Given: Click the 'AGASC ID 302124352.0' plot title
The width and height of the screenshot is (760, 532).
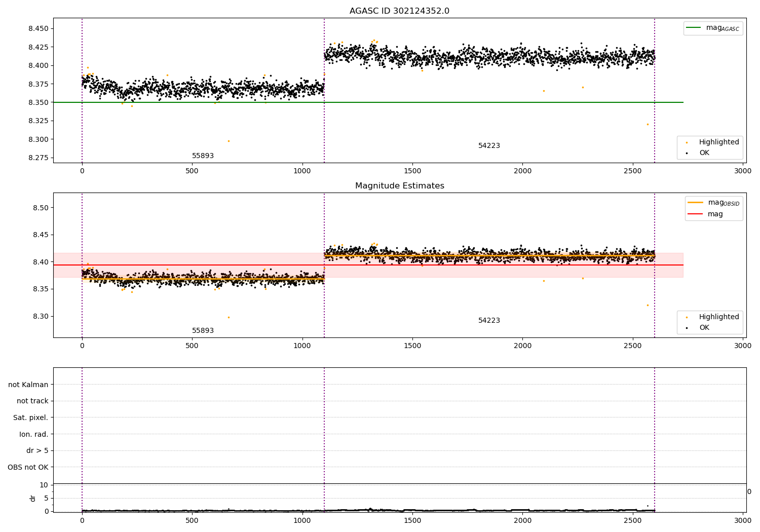Looking at the screenshot, I should pos(399,11).
